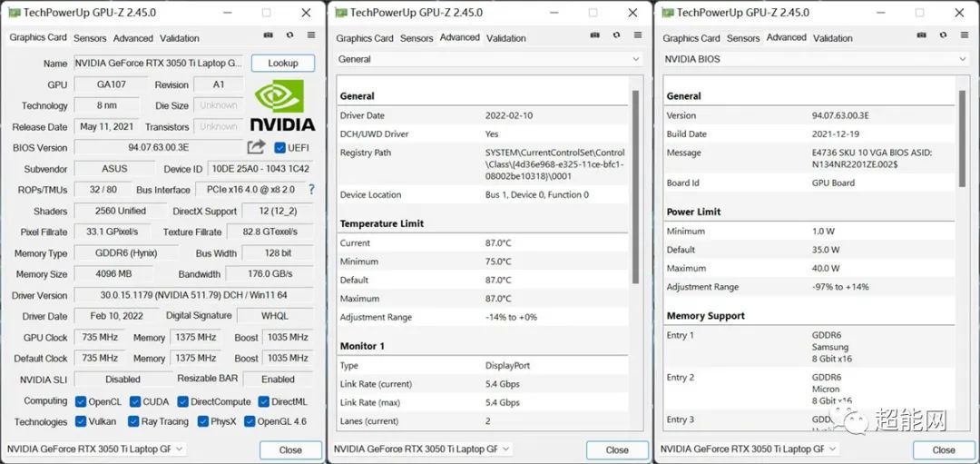Toggle the DirectML checkbox
This screenshot has width=980, height=464.
point(264,401)
